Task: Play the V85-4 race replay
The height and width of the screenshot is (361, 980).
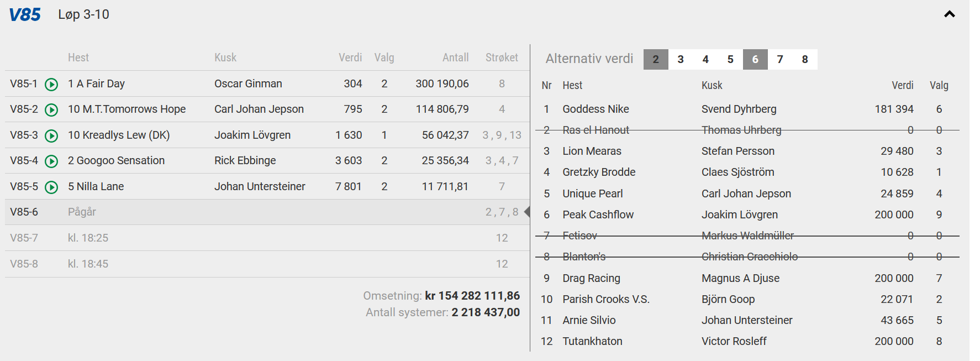Action: (x=51, y=161)
